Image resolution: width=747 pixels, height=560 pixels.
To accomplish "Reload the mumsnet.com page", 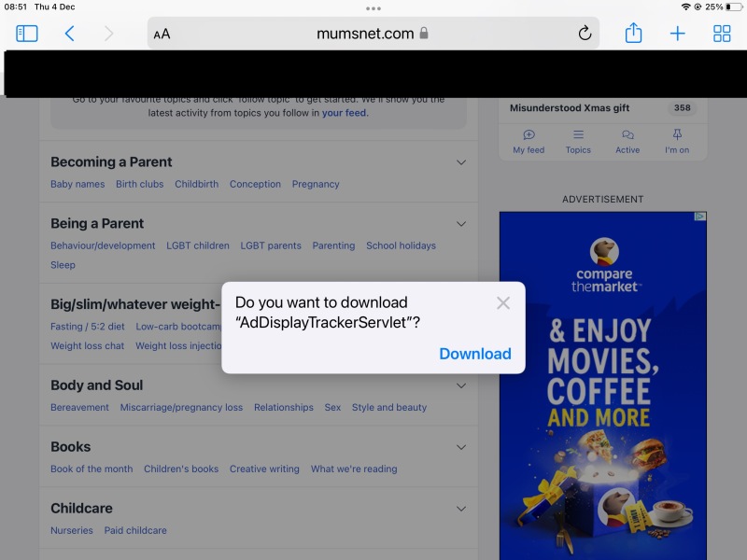I will tap(585, 33).
